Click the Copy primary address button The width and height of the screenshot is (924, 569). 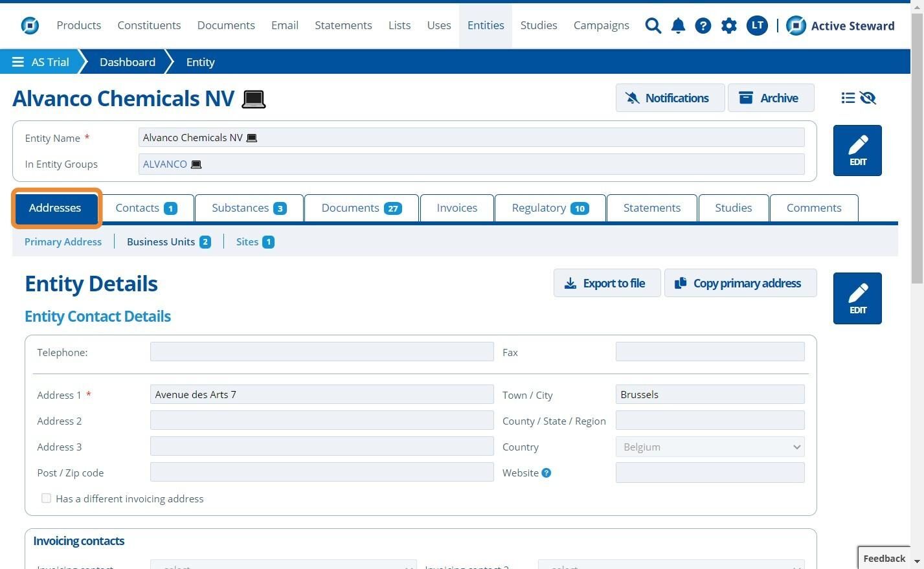point(740,283)
